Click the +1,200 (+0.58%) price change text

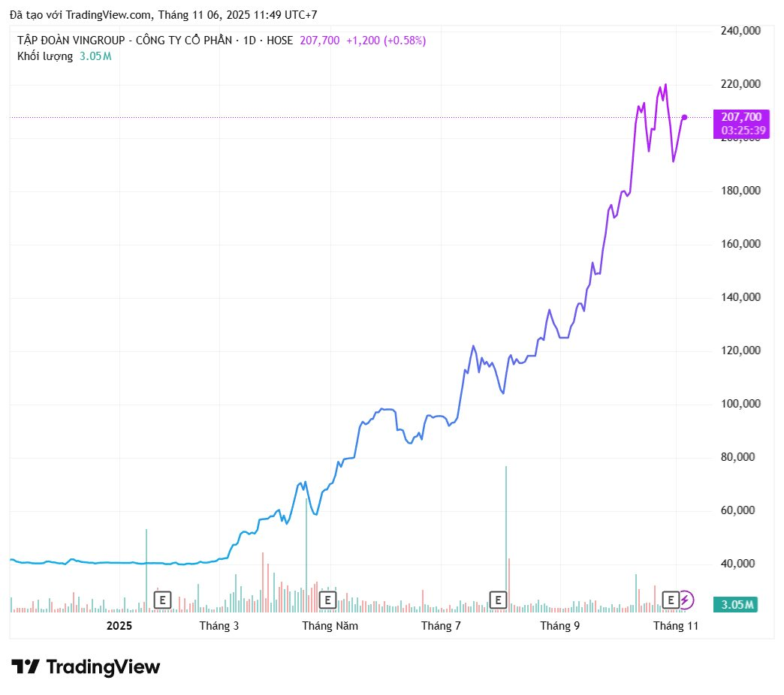tap(386, 41)
